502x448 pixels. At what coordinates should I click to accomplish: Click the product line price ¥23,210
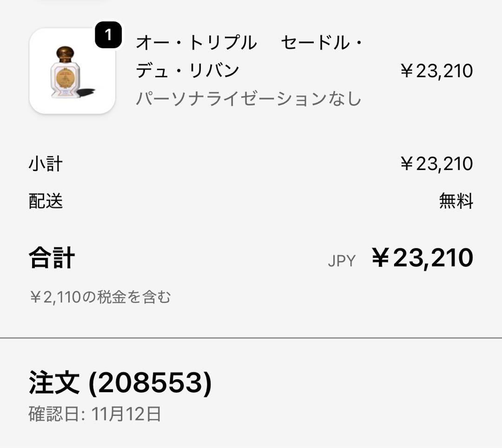pyautogui.click(x=436, y=71)
